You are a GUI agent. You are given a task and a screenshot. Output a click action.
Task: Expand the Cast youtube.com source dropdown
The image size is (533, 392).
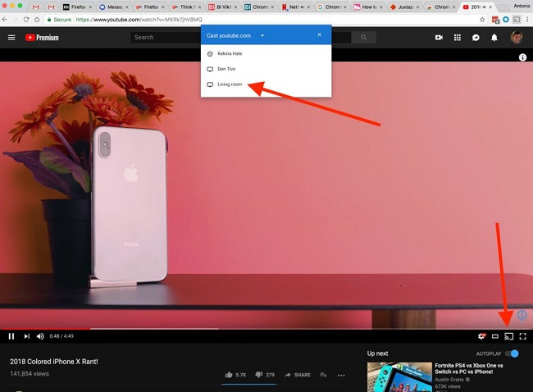(x=262, y=36)
